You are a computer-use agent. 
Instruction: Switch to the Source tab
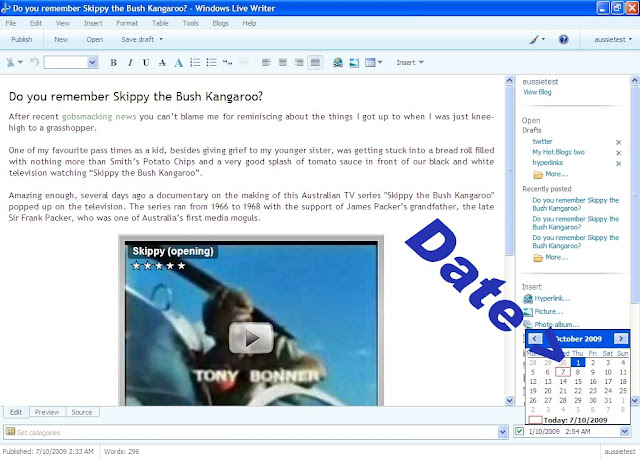tap(82, 412)
